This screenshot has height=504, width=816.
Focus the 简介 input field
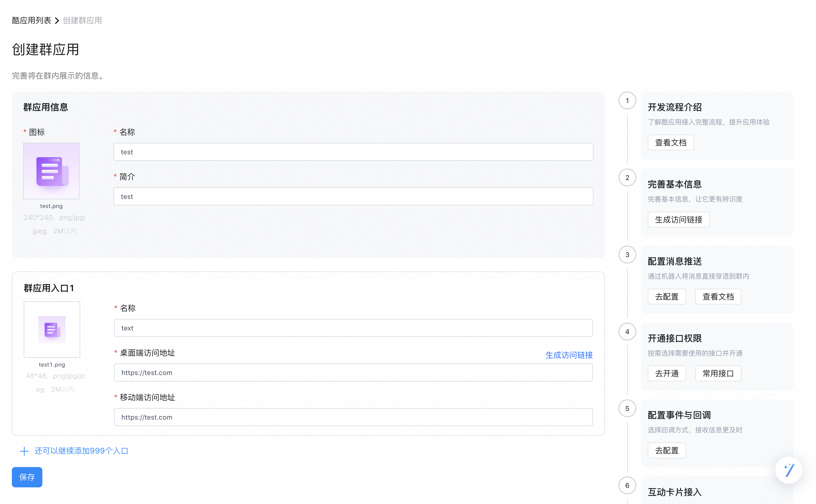(353, 196)
